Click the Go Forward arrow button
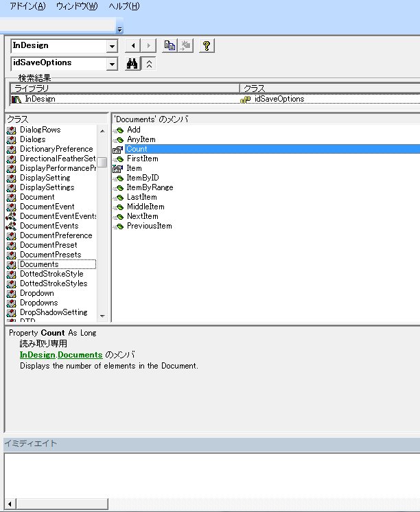Image resolution: width=420 pixels, height=512 pixels. (149, 46)
